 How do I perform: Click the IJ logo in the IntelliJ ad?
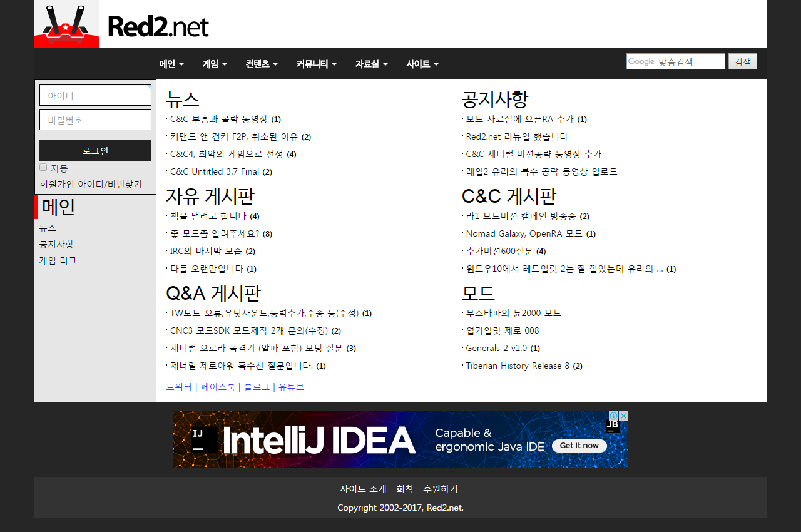tap(205, 439)
